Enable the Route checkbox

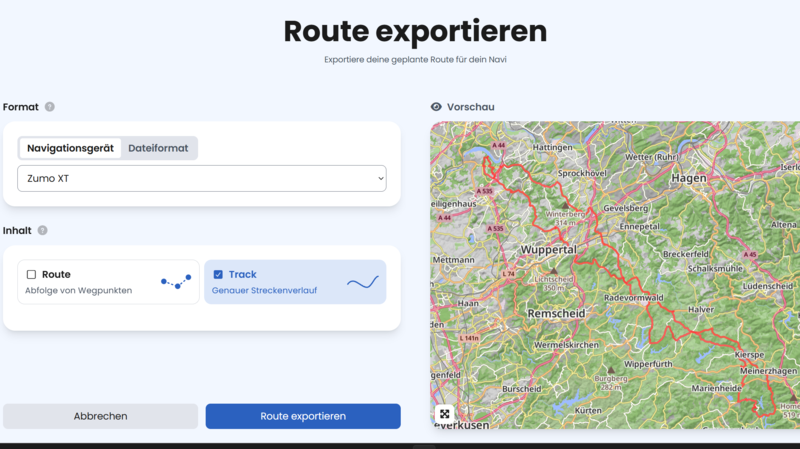tap(31, 275)
